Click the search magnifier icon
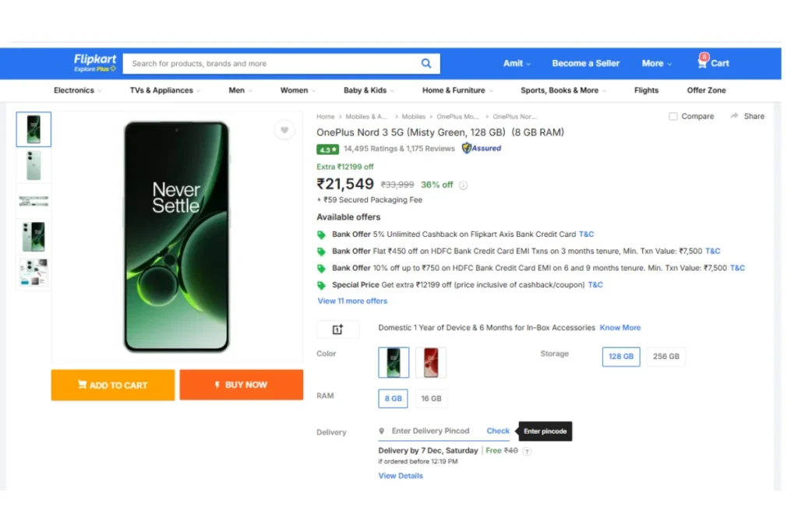 point(426,64)
